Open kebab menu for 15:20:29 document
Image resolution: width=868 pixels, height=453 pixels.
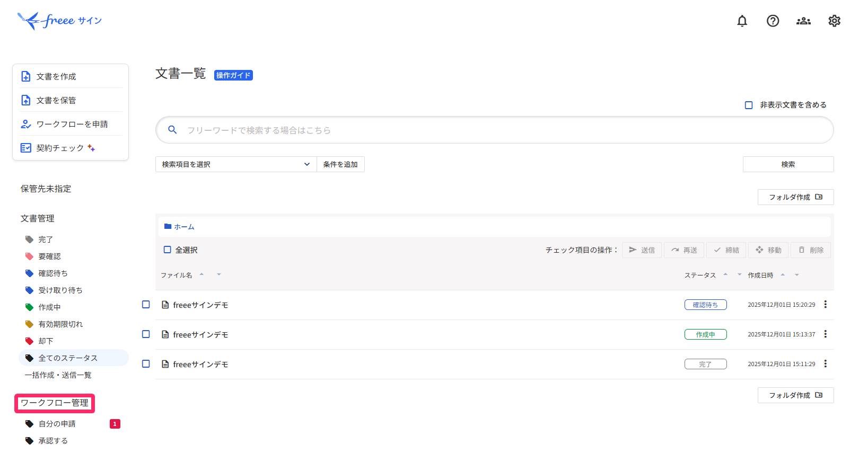(x=825, y=305)
